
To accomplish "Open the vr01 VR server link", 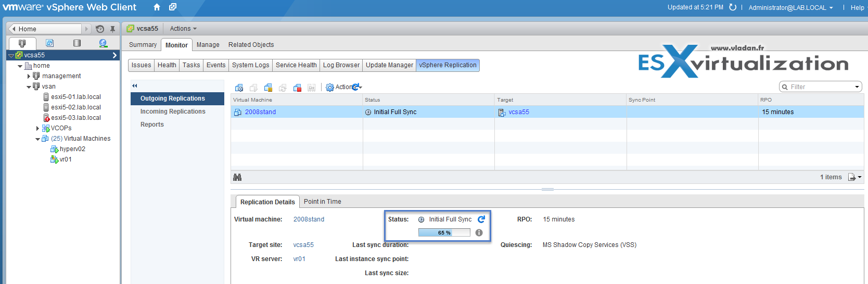I will (x=299, y=259).
